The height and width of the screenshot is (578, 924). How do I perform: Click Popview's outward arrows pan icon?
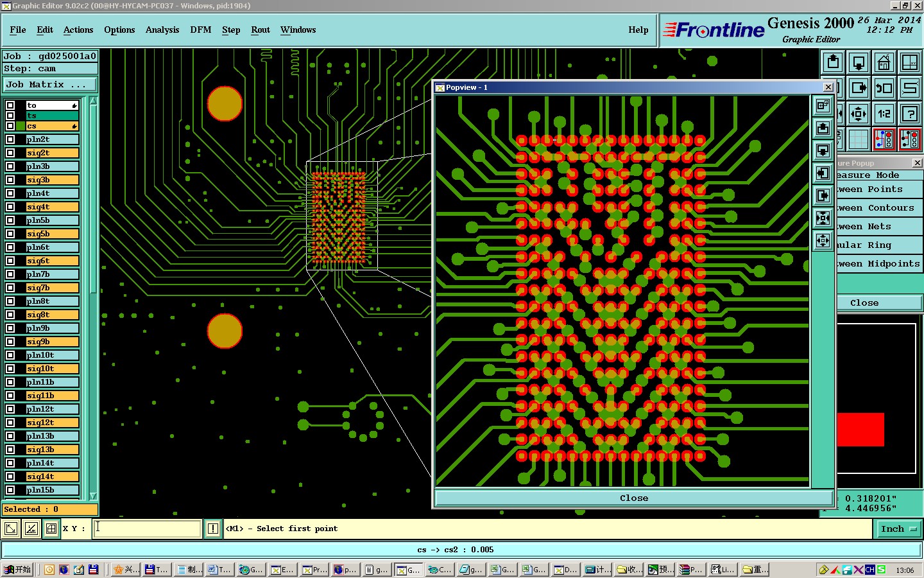coord(823,241)
